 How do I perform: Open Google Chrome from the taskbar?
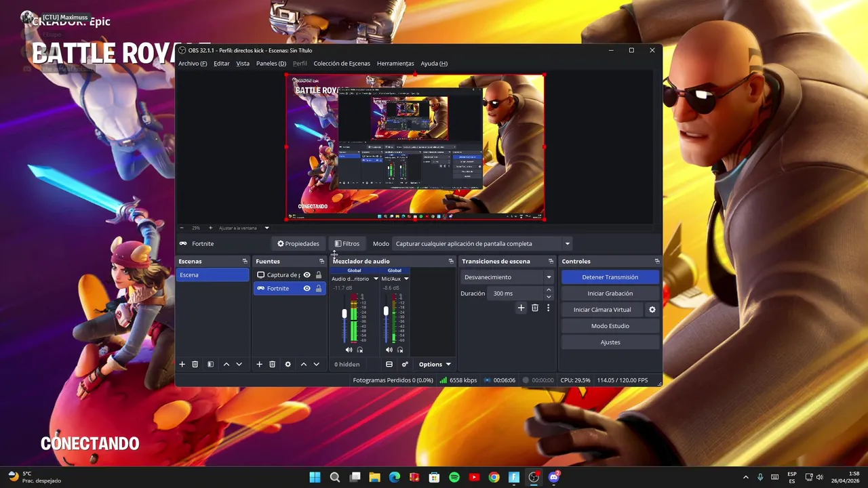click(x=494, y=477)
